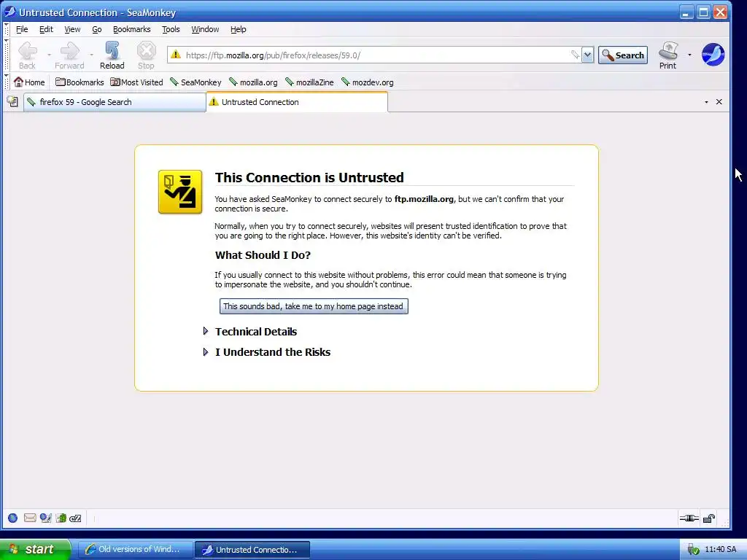Open the mozdev.org bookmark
Viewport: 747px width, 560px height.
coord(368,82)
